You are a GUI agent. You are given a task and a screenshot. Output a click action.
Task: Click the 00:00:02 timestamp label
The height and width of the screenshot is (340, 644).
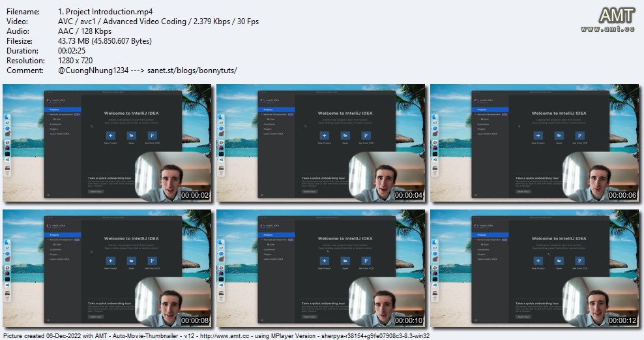[195, 195]
